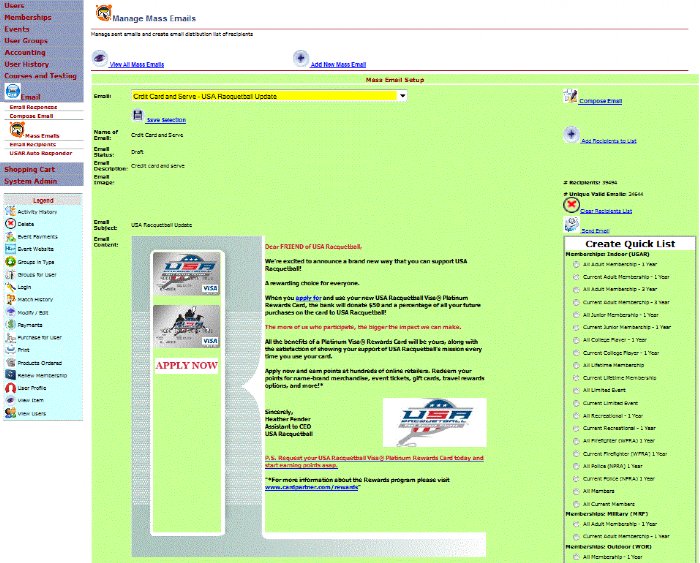Click the Event Website legend icon
This screenshot has width=700, height=563.
pyautogui.click(x=10, y=249)
